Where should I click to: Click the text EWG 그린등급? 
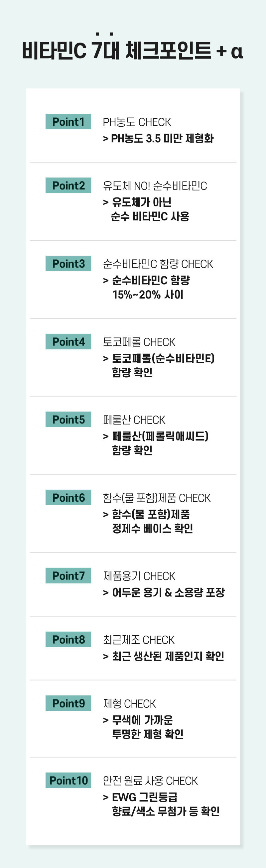coord(145,797)
